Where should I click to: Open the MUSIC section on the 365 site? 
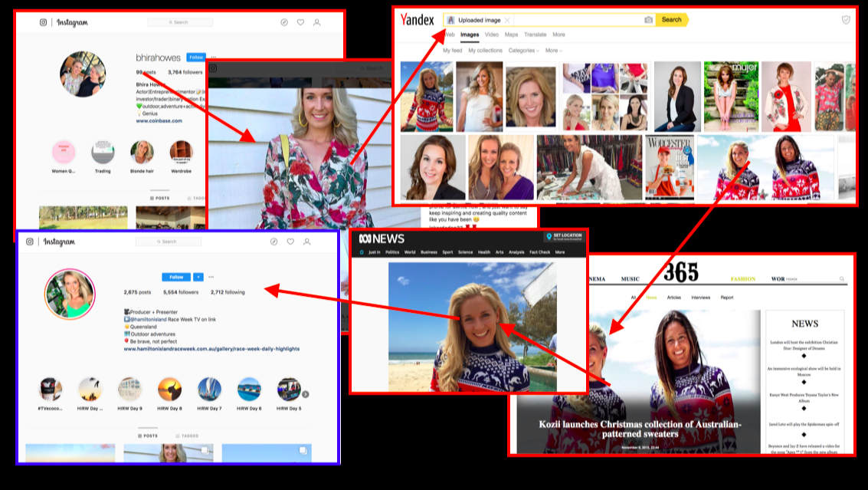[x=630, y=279]
